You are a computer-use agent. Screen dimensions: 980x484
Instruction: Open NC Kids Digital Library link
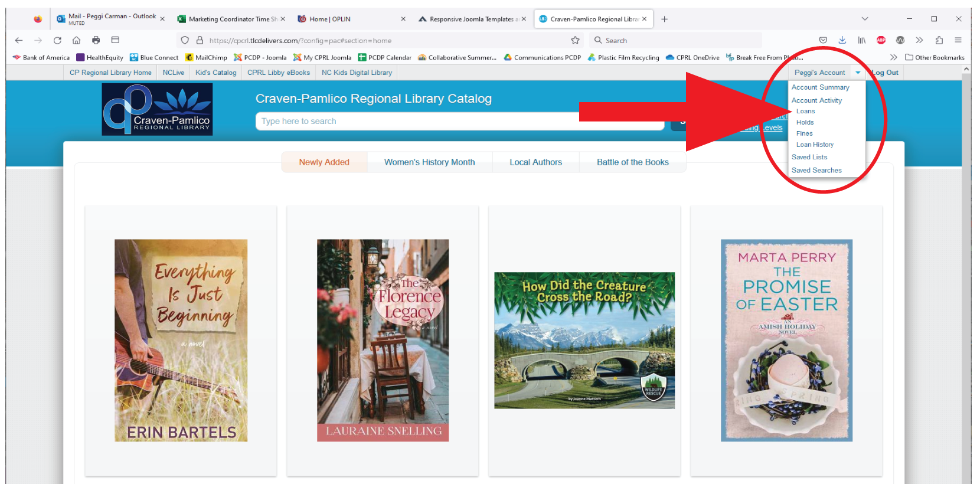point(357,73)
